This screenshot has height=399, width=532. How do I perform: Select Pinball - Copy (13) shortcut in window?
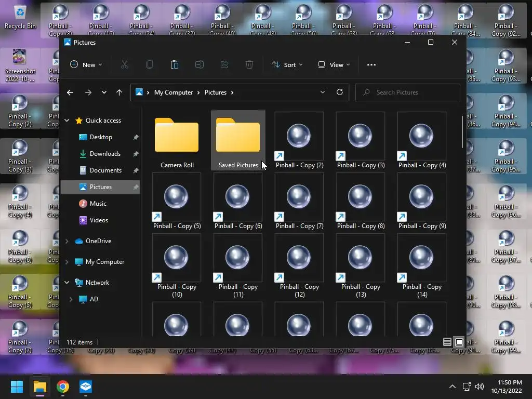pyautogui.click(x=361, y=266)
